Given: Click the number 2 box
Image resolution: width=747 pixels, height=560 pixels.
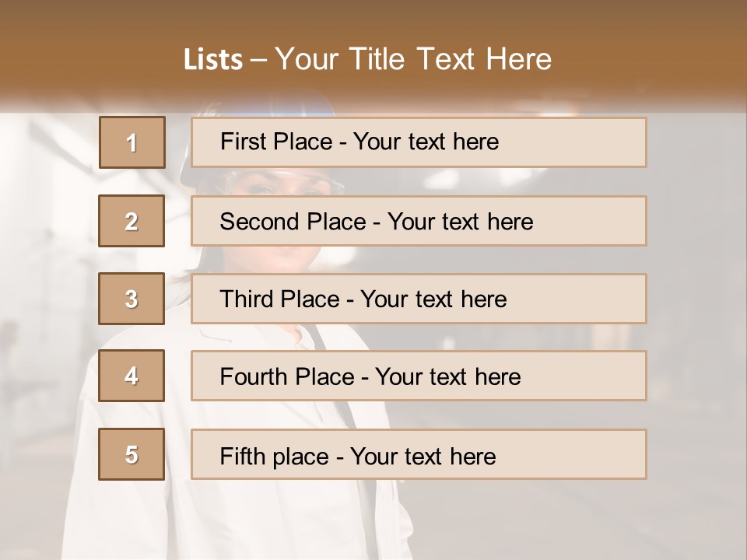Looking at the screenshot, I should pyautogui.click(x=132, y=221).
